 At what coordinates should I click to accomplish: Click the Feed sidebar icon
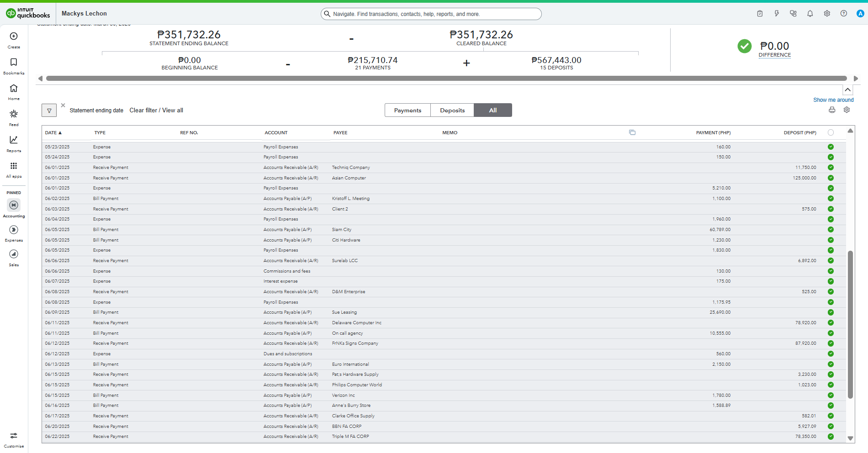click(x=14, y=118)
